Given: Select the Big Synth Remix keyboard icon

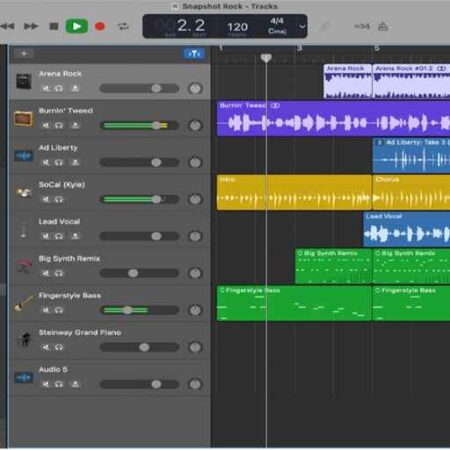Looking at the screenshot, I should coord(24,266).
